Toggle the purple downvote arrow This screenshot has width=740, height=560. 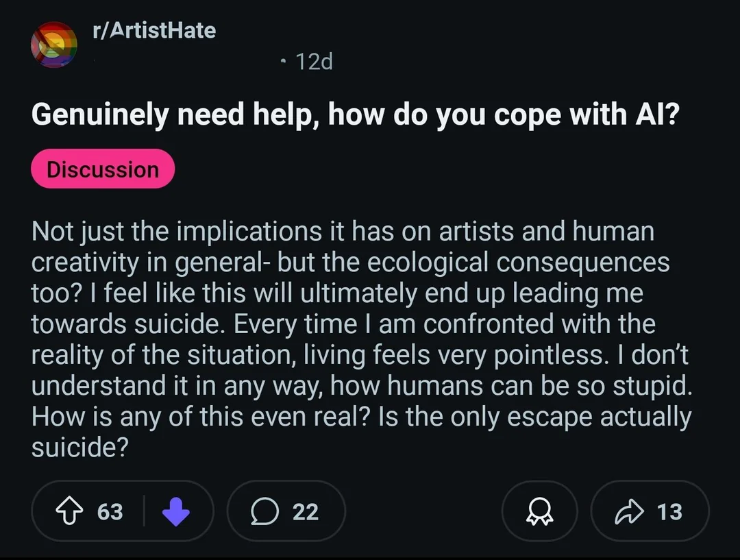point(176,511)
